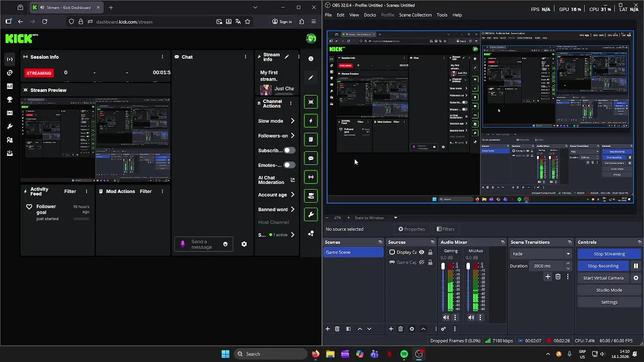Image resolution: width=644 pixels, height=362 pixels.
Task: Enable Subscribers-only chat toggle
Action: click(x=289, y=150)
